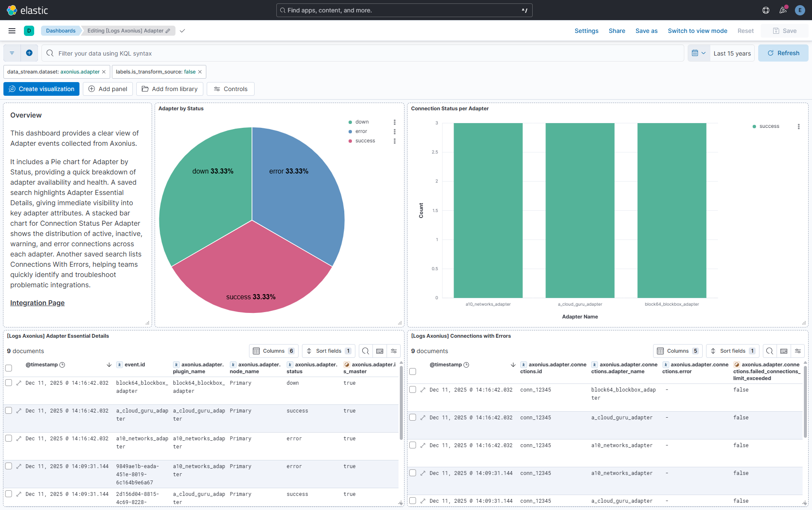Select block64_blockbox_adapter row in Connections with Errors

pyautogui.click(x=413, y=390)
